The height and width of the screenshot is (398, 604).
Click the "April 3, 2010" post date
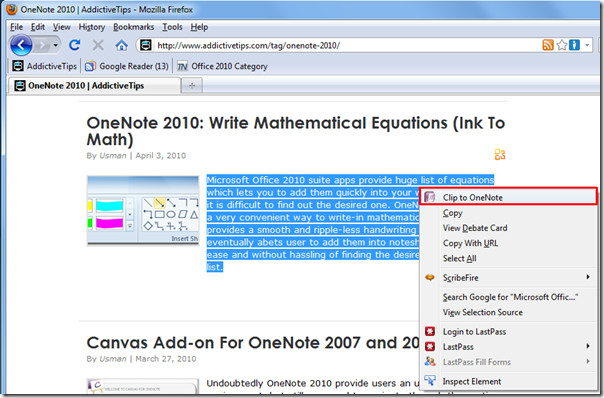click(161, 156)
